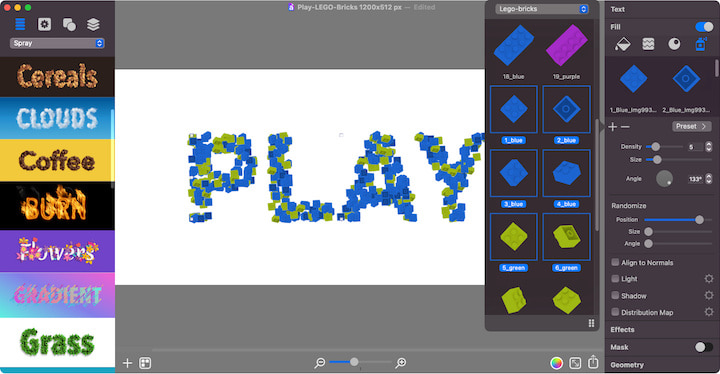Remove spray image with minus icon
Image resolution: width=720 pixels, height=374 pixels.
tap(625, 126)
